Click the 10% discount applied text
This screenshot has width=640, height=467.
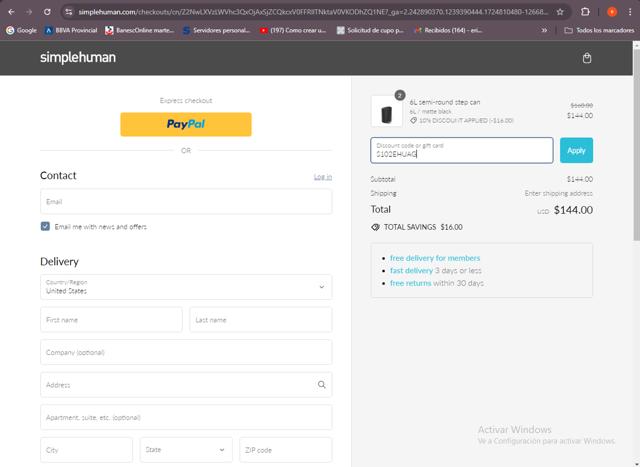466,120
